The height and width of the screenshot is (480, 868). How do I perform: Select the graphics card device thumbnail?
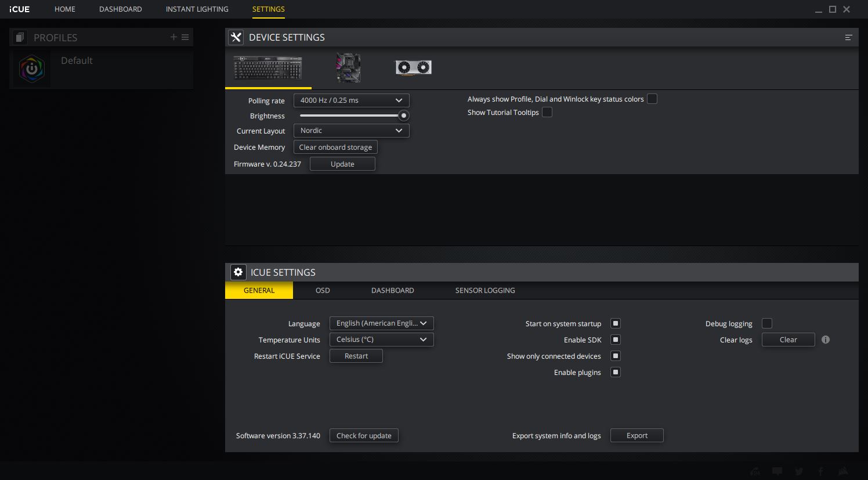[x=413, y=67]
